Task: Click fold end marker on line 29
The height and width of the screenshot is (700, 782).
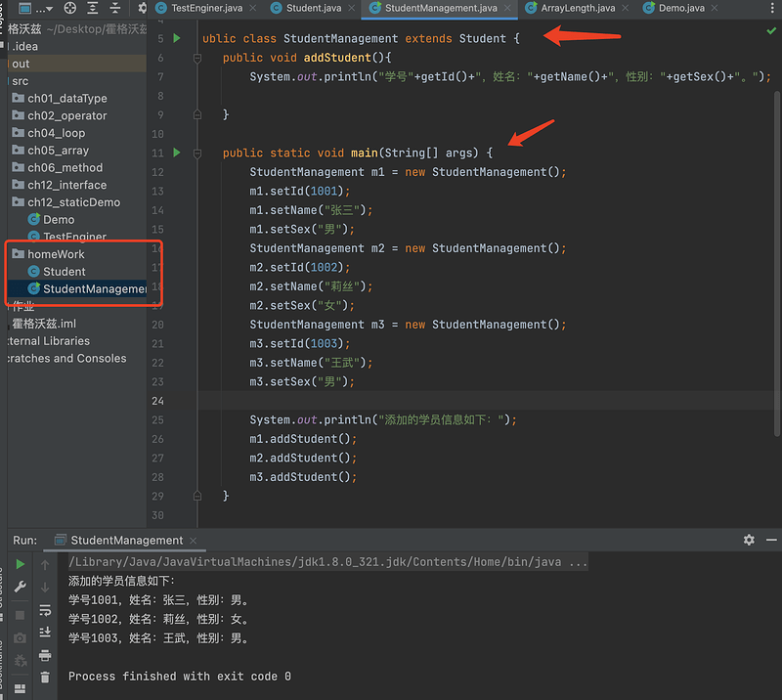Action: click(197, 496)
